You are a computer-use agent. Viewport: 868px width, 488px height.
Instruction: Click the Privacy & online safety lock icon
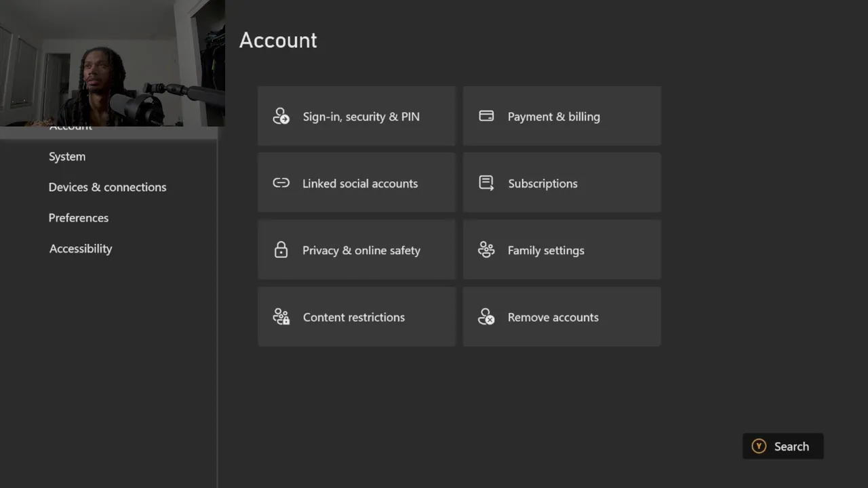(x=281, y=250)
